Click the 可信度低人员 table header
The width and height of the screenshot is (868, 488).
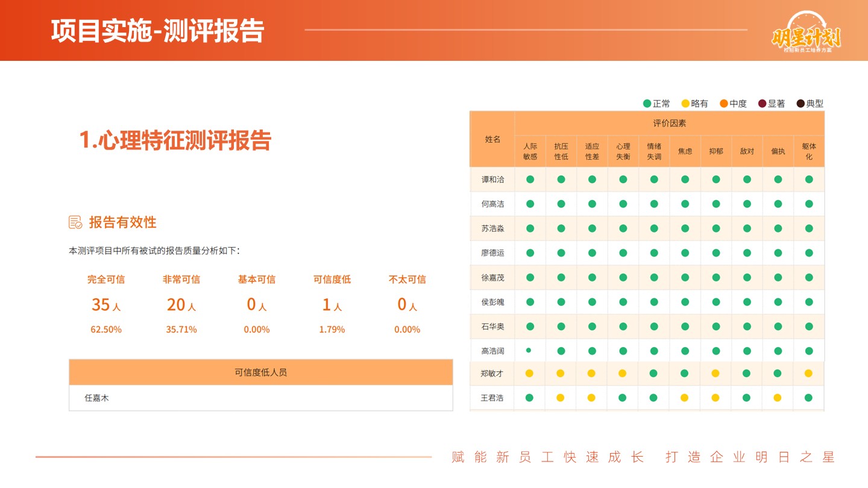pos(260,372)
